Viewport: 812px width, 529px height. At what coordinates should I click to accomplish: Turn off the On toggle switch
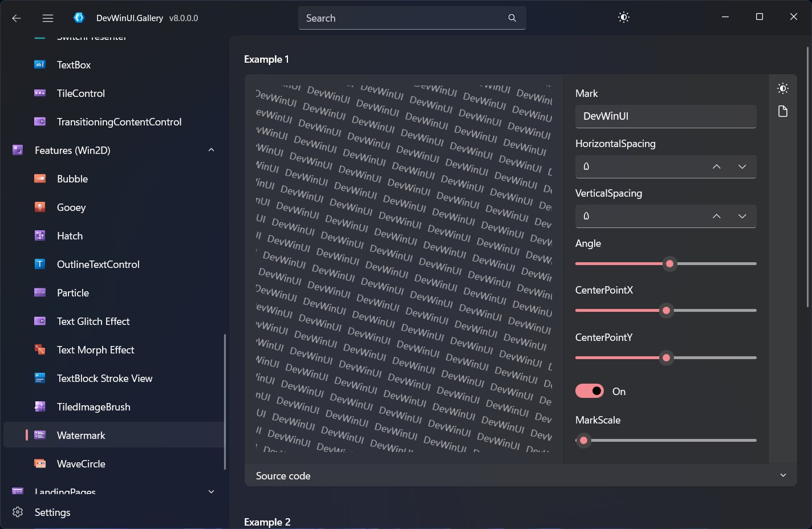[589, 391]
